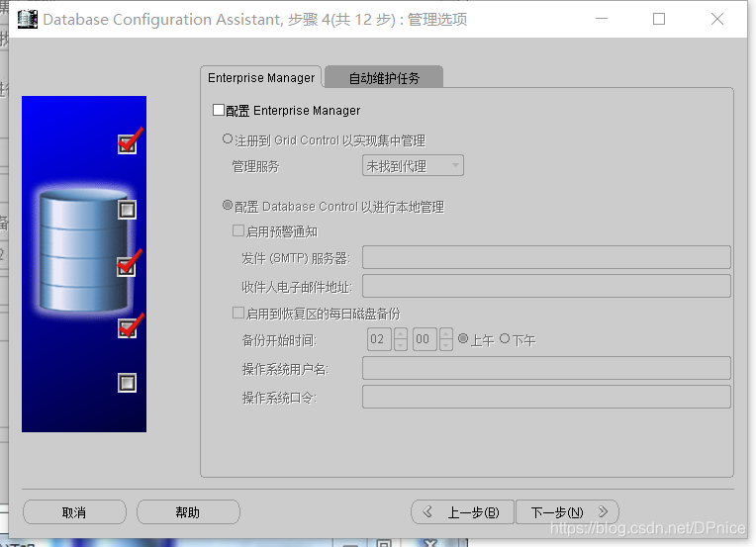This screenshot has width=756, height=547.
Task: Close the Database Configuration Assistant window
Action: click(717, 19)
